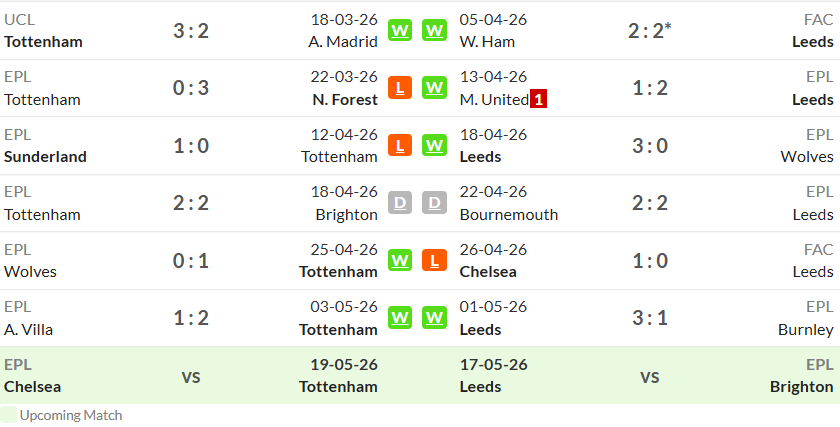The image size is (840, 427).
Task: Click orange L badge beside Chelsea
Action: pos(434,260)
